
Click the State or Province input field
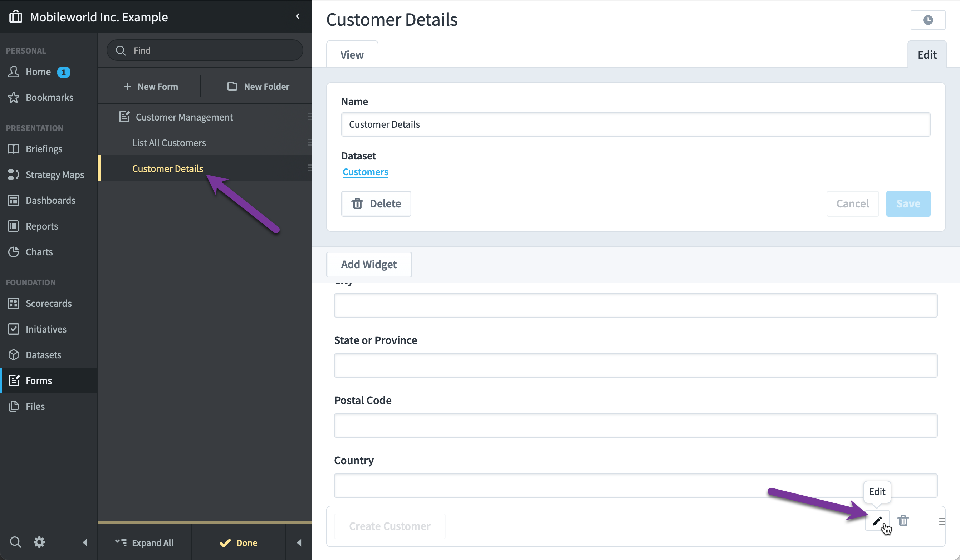tap(636, 365)
